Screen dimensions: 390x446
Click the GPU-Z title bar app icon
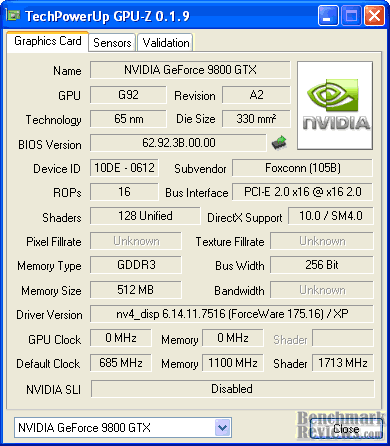tap(13, 16)
